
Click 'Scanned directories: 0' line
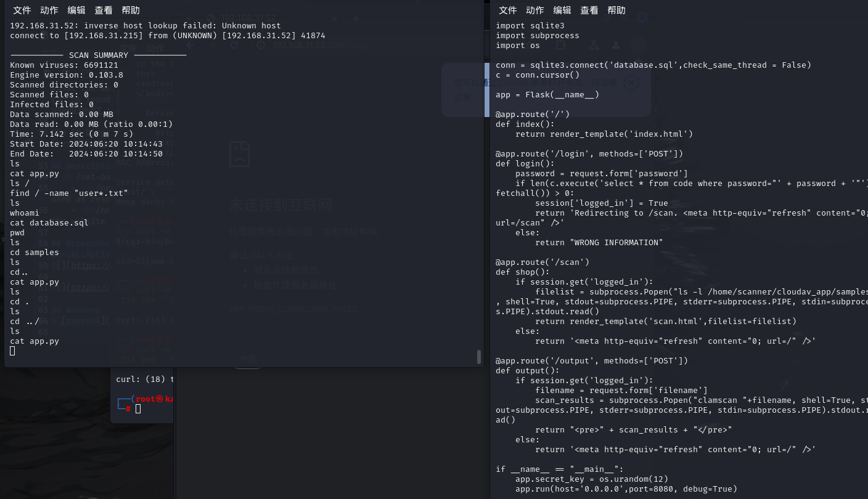[x=64, y=85]
